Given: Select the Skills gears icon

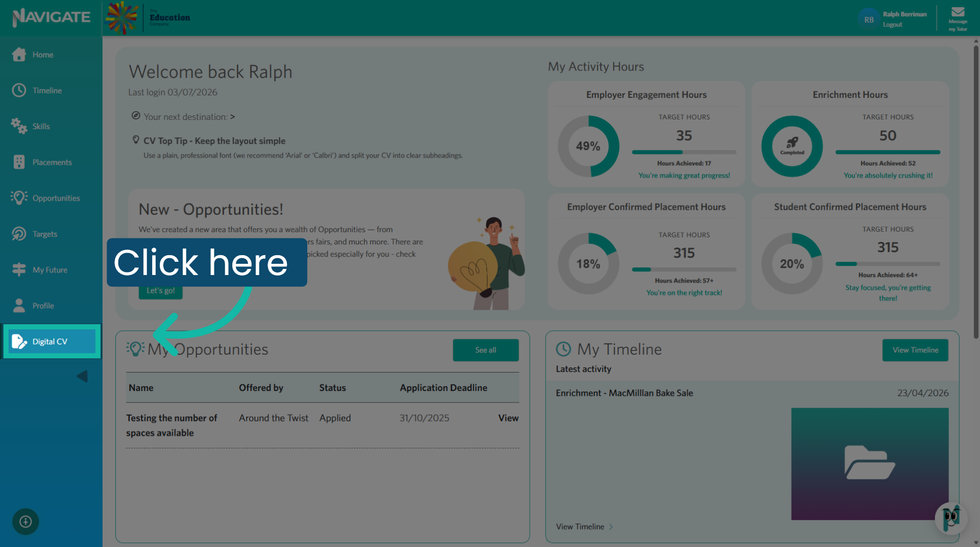Looking at the screenshot, I should [19, 126].
